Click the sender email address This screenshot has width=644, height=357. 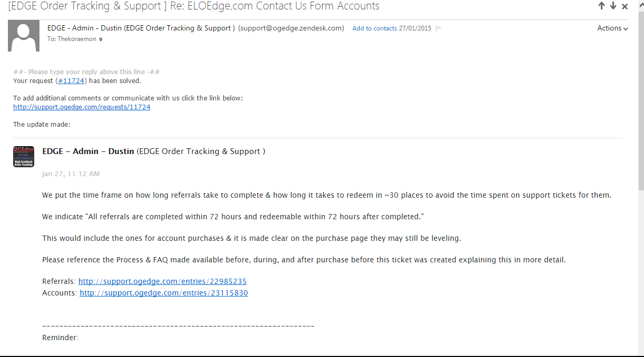[x=291, y=28]
